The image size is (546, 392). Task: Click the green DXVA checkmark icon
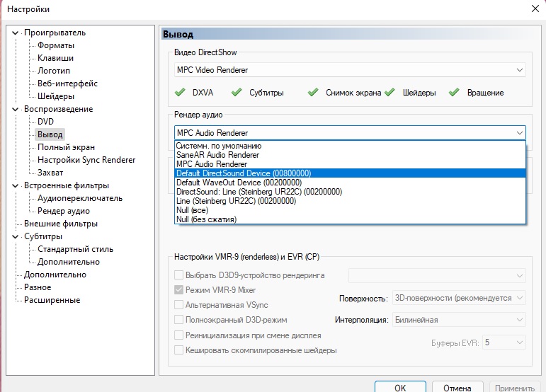[181, 93]
